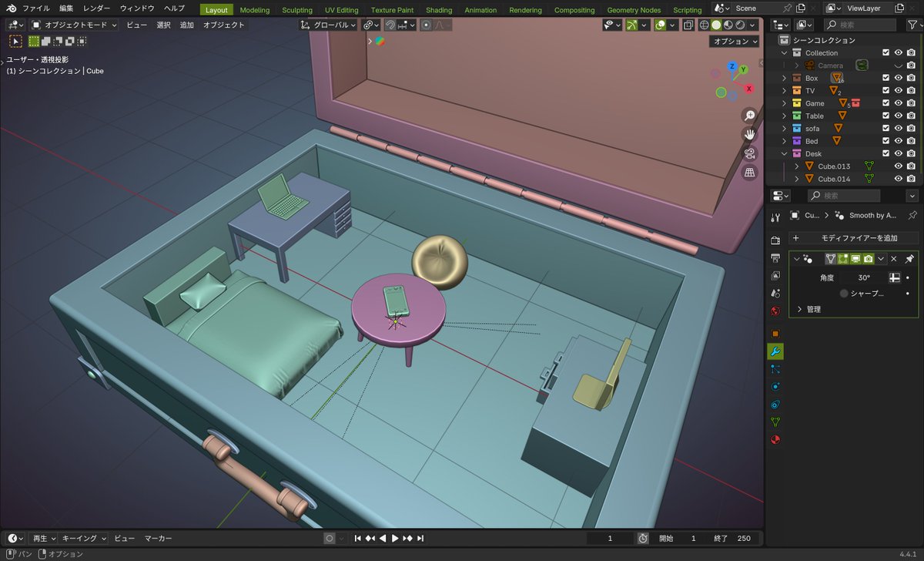Click the pin icon in properties breadcrumb
This screenshot has width=924, height=561.
[912, 216]
